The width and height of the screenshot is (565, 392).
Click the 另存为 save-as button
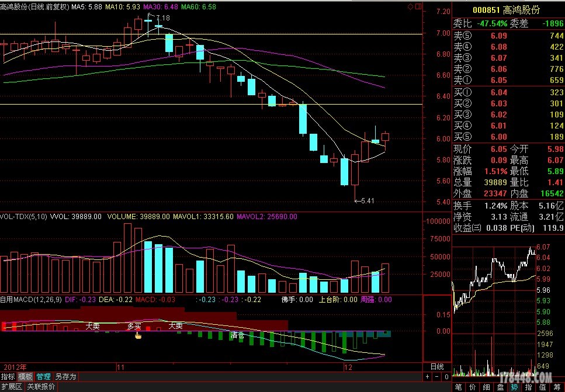click(x=65, y=376)
